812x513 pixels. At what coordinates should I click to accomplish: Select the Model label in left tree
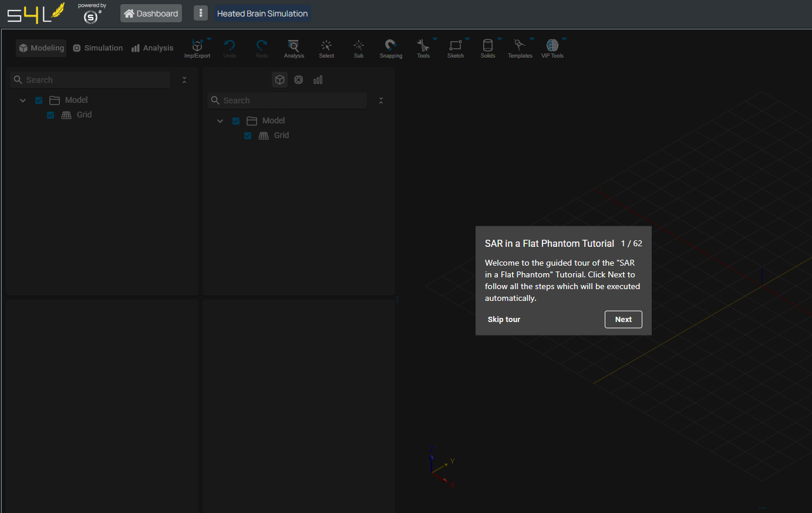pos(76,100)
